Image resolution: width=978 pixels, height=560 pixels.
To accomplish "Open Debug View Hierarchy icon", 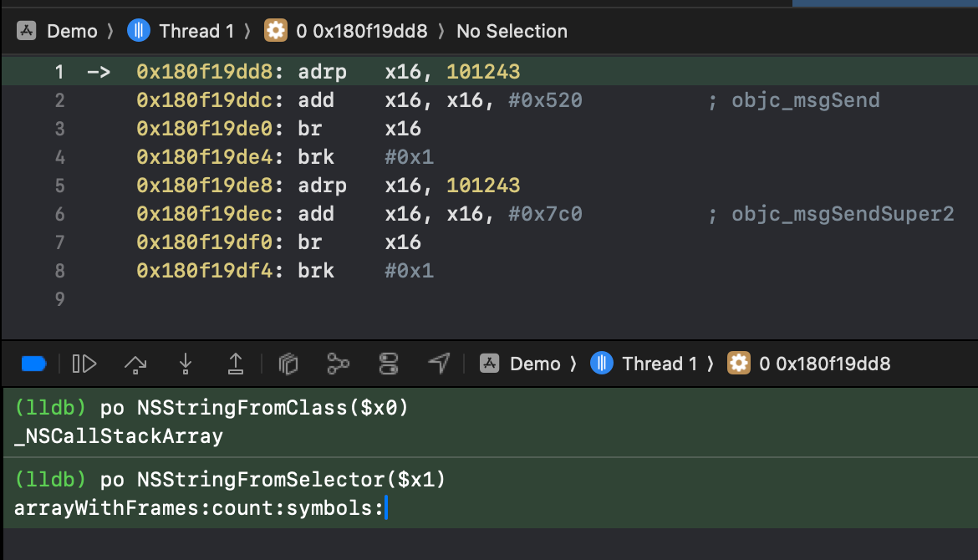I will point(288,364).
